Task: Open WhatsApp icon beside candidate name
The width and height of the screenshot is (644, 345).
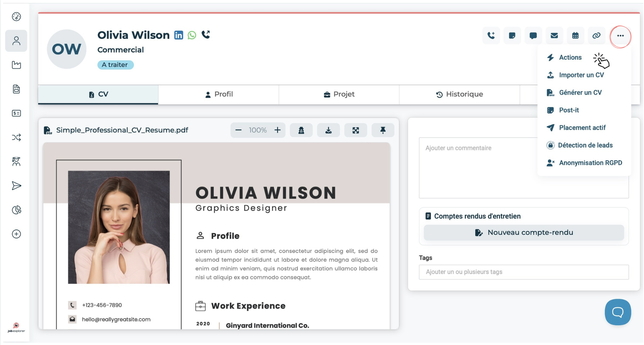Action: coord(192,35)
